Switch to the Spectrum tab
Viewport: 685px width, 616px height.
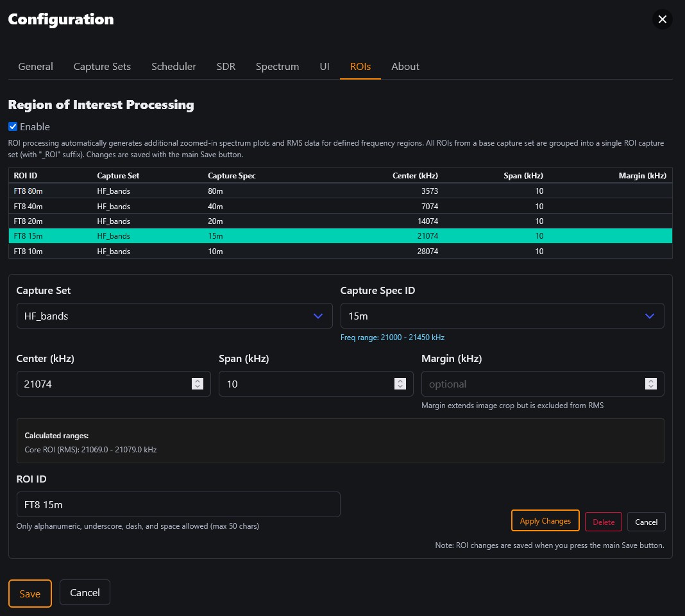tap(277, 67)
